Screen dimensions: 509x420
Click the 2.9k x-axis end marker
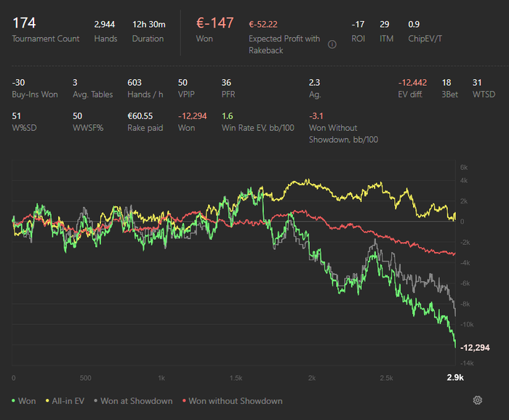tap(455, 378)
